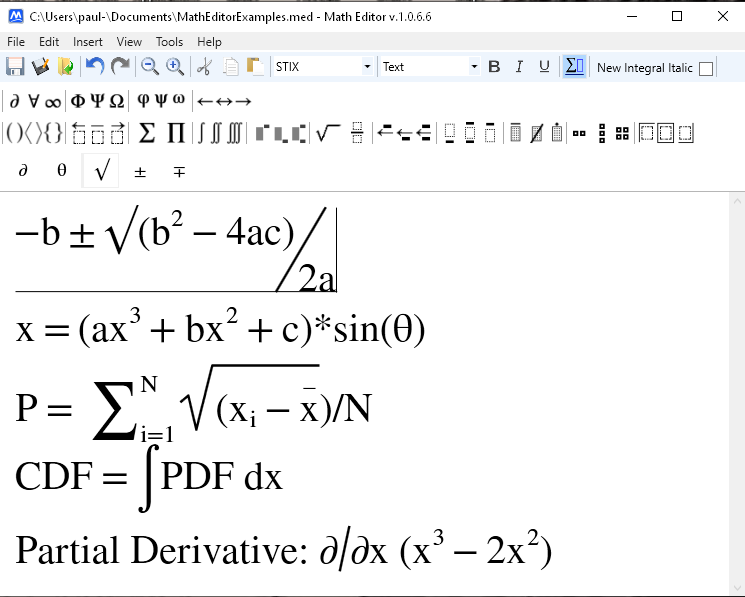Zoom in with the plus magnifier
Screen dimensions: 745x597
[x=175, y=67]
